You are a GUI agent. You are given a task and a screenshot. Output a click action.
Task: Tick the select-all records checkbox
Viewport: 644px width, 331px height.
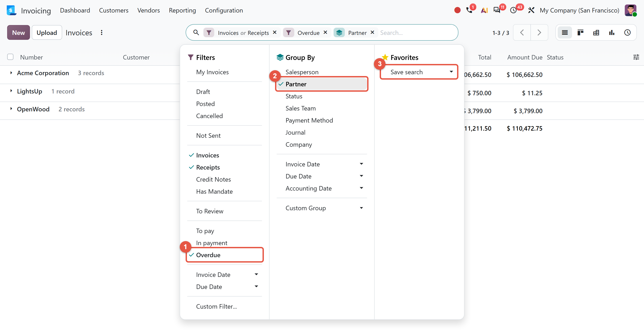click(x=10, y=57)
